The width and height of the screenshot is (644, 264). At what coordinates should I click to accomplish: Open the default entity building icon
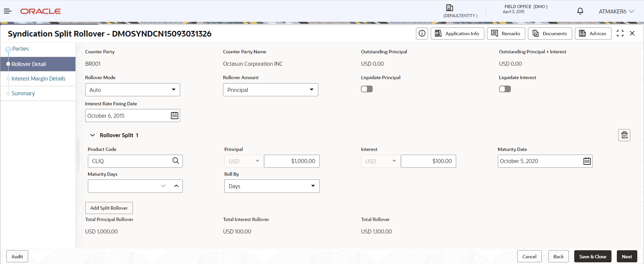tap(449, 8)
